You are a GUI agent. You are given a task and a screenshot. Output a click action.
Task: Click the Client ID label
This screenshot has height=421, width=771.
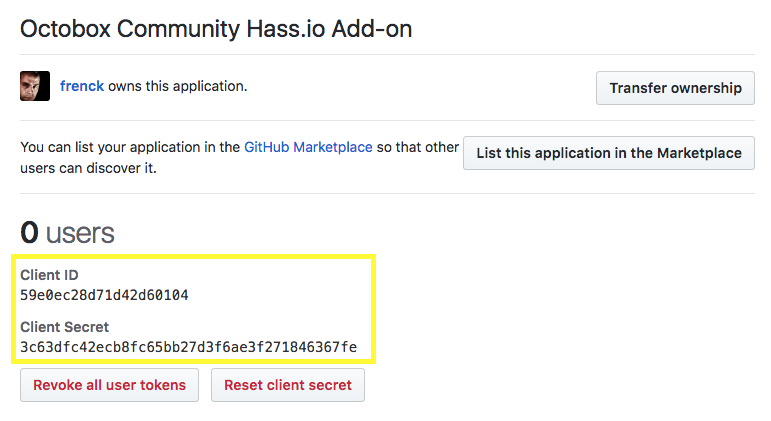tap(49, 275)
